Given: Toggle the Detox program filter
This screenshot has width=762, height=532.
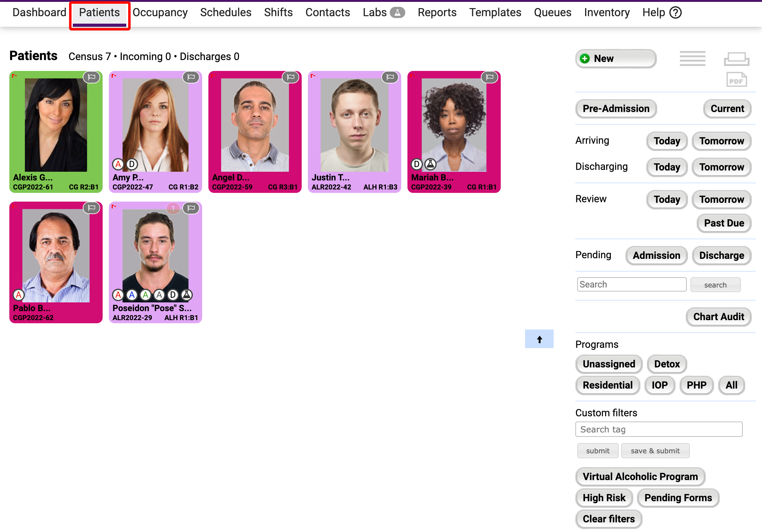Looking at the screenshot, I should (x=667, y=364).
